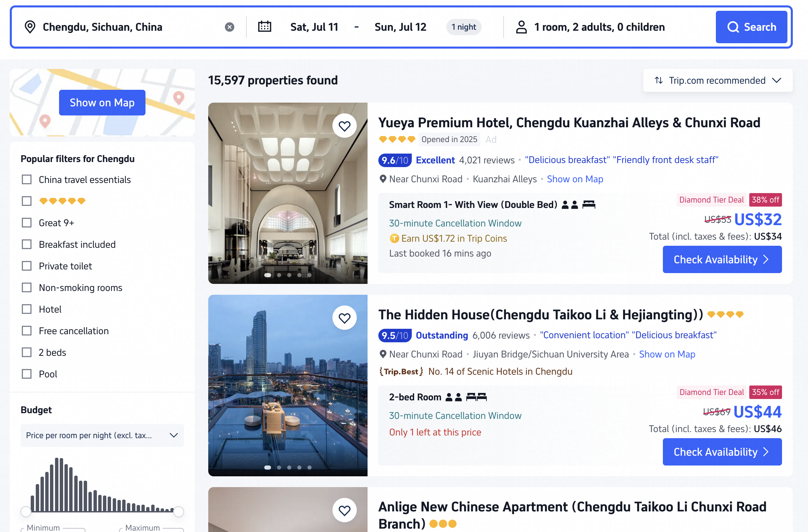
Task: Click Yueya hotel's location pin icon
Action: (x=383, y=179)
